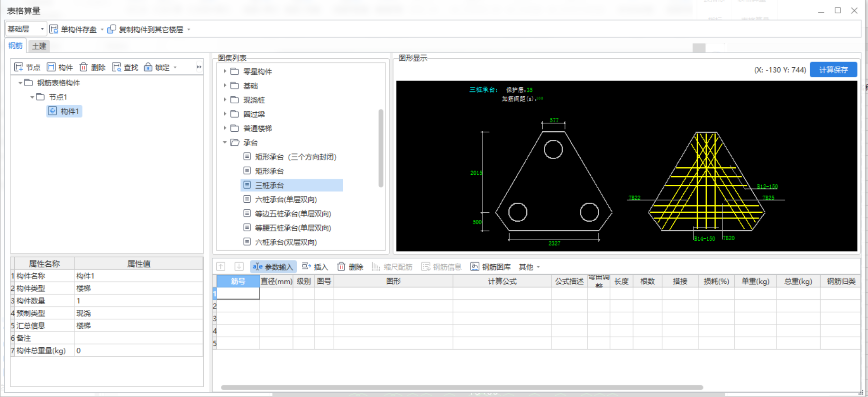Select 等腰五桩承台(单层双向) template
Screen dimensions: 868x397
(293, 228)
